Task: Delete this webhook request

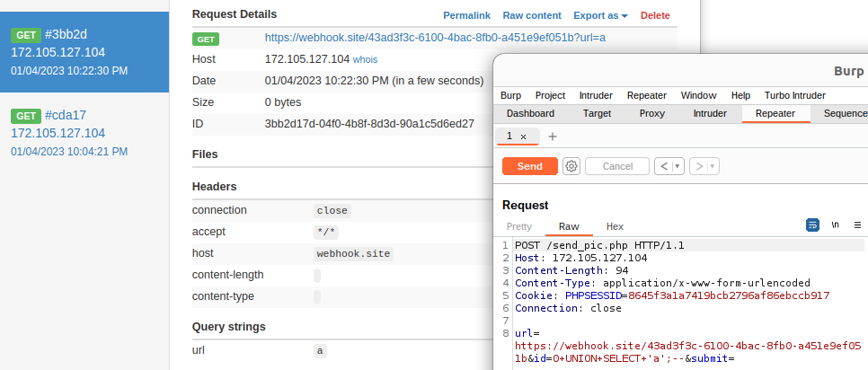Action: point(655,15)
